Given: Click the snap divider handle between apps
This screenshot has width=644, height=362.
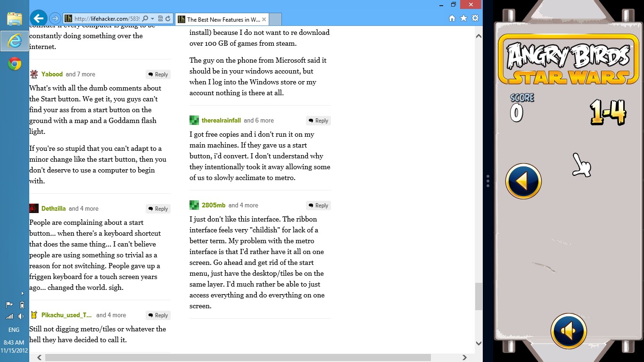Looking at the screenshot, I should click(488, 181).
